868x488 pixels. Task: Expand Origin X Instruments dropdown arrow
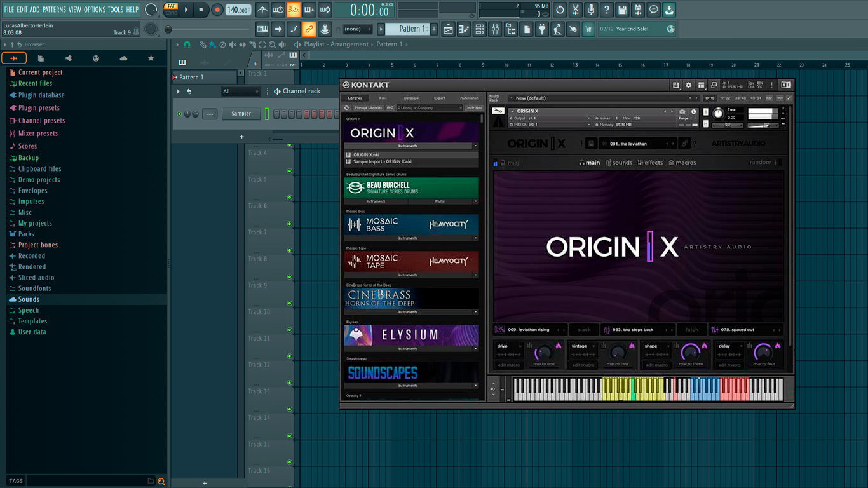[x=475, y=146]
